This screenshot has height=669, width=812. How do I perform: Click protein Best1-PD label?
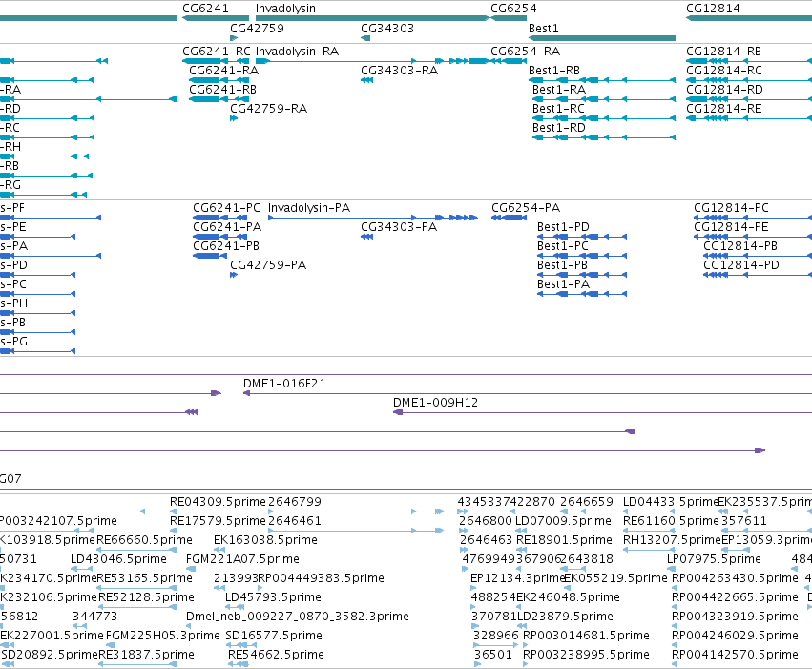(563, 227)
